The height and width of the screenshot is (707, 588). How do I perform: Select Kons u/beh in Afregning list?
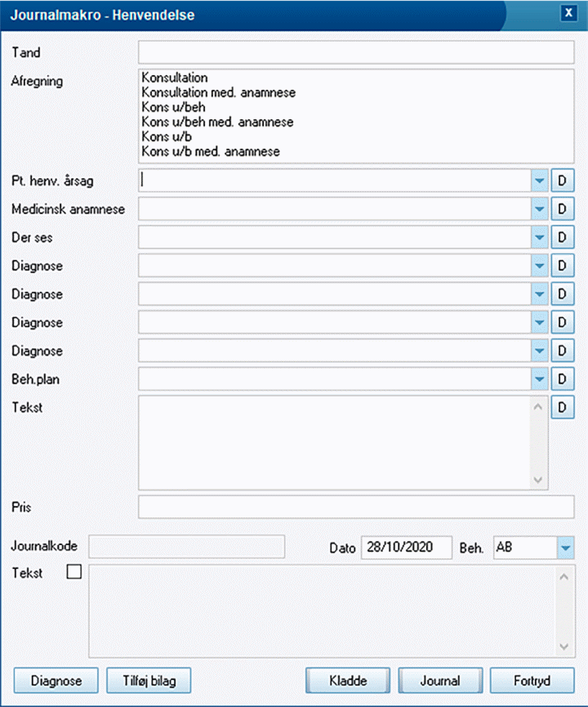pos(173,107)
